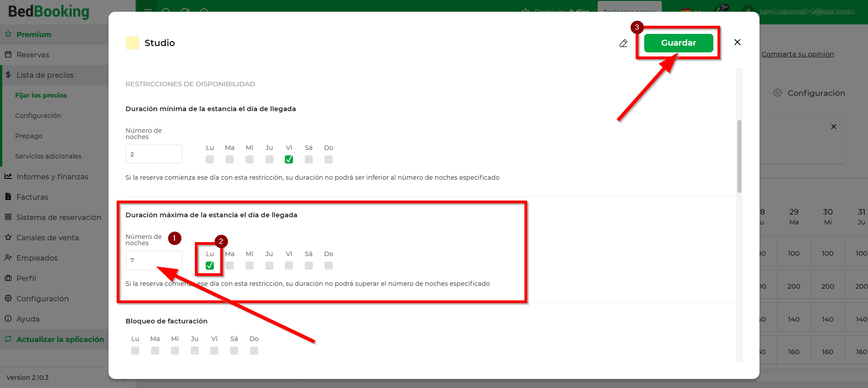The height and width of the screenshot is (388, 868).
Task: Check Ju under Bloqueo de facturación
Action: click(195, 351)
